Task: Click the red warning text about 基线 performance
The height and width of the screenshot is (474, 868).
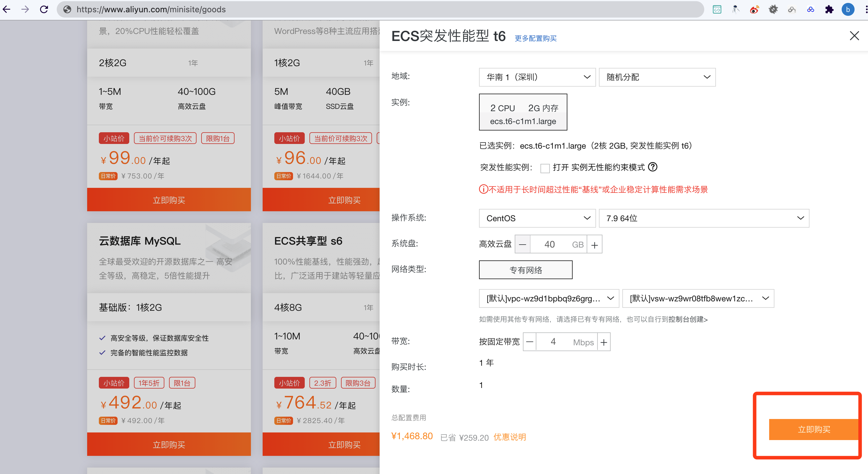Action: [593, 190]
